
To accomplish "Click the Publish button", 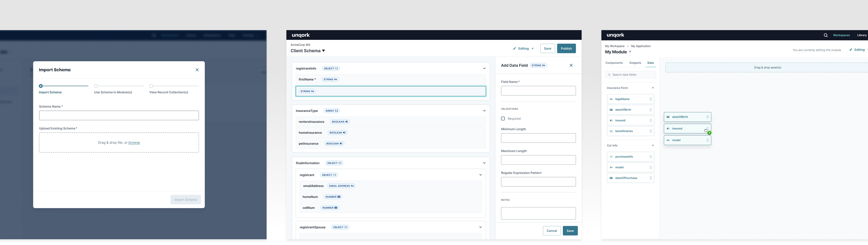I will [x=566, y=49].
